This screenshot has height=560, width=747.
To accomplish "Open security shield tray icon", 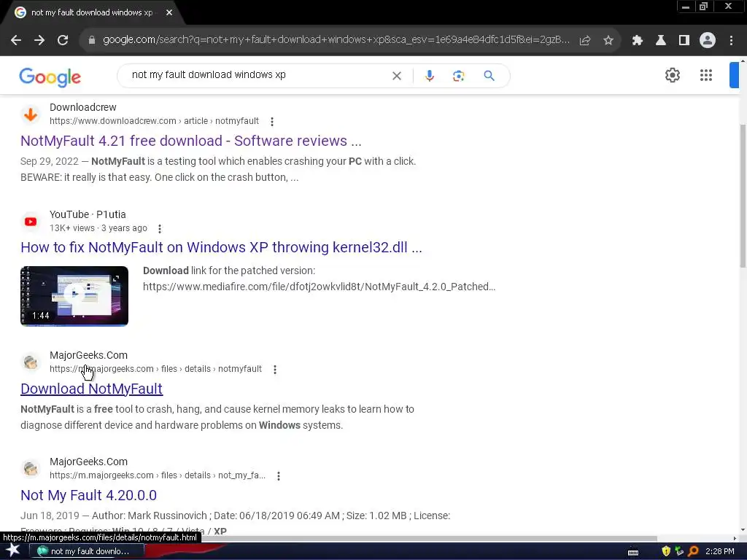I will click(x=666, y=551).
